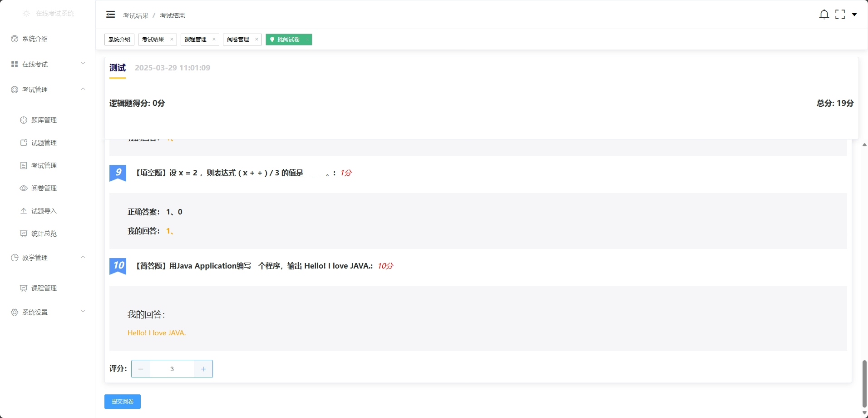
Task: Switch to the 系统介绍 tab
Action: pyautogui.click(x=119, y=40)
